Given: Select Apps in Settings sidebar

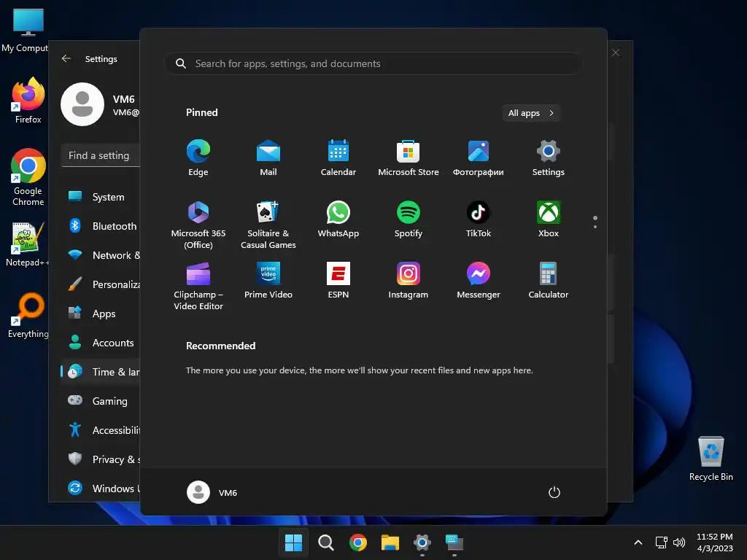Looking at the screenshot, I should pos(101,314).
